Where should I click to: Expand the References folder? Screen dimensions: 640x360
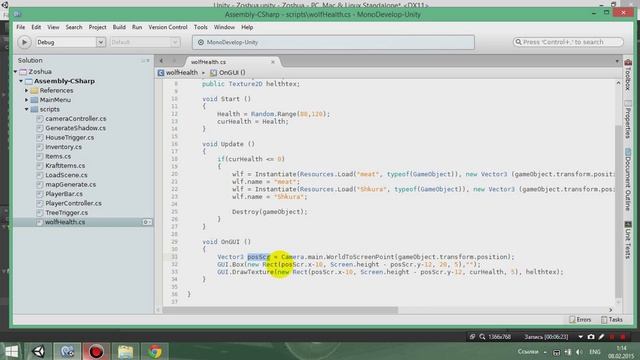click(27, 90)
